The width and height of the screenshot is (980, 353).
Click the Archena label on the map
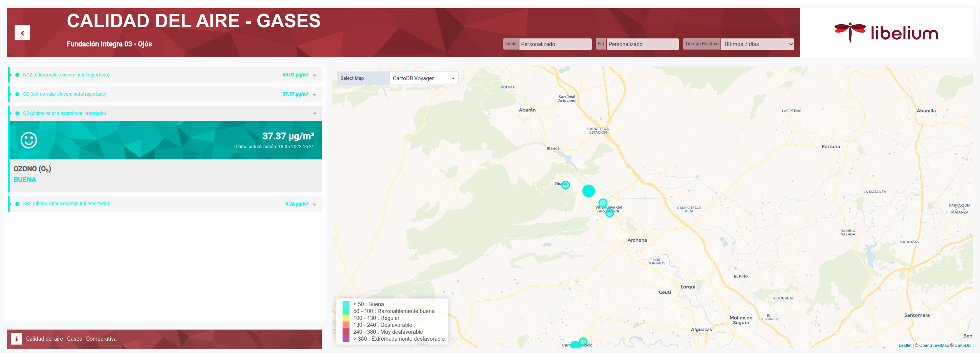[637, 240]
